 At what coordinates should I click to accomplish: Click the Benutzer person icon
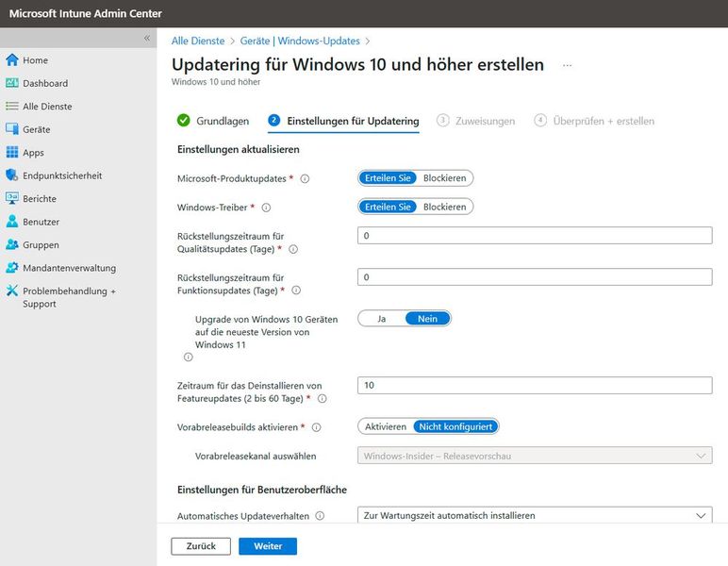click(x=12, y=222)
